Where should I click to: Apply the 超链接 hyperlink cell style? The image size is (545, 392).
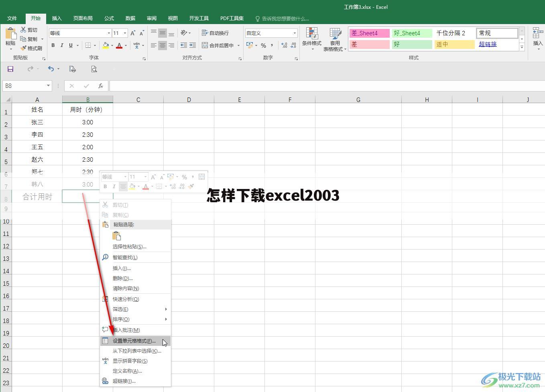(x=497, y=44)
